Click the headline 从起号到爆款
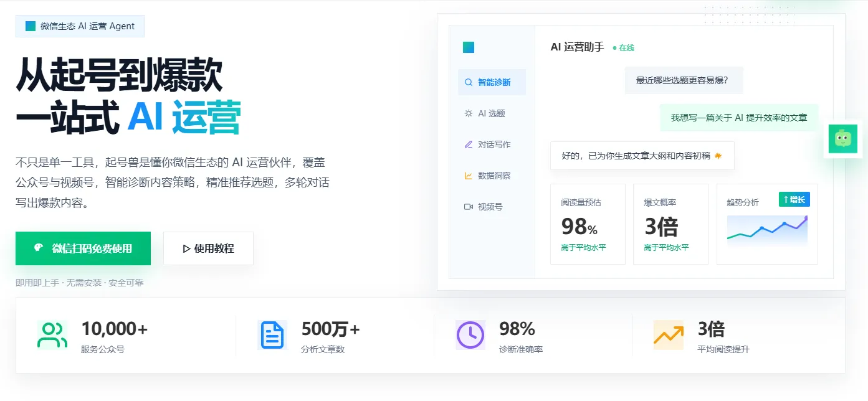The image size is (868, 401). click(119, 76)
